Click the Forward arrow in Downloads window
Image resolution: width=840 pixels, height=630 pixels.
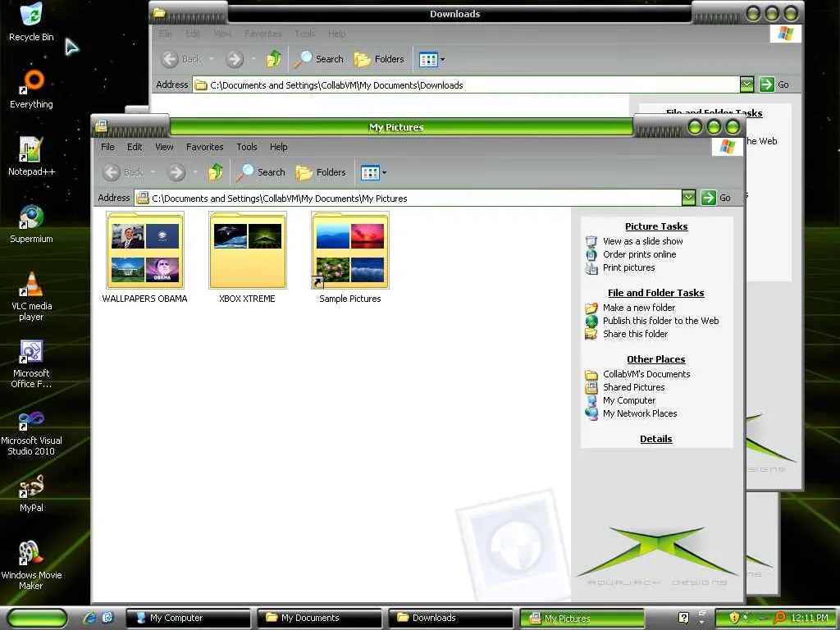(234, 59)
